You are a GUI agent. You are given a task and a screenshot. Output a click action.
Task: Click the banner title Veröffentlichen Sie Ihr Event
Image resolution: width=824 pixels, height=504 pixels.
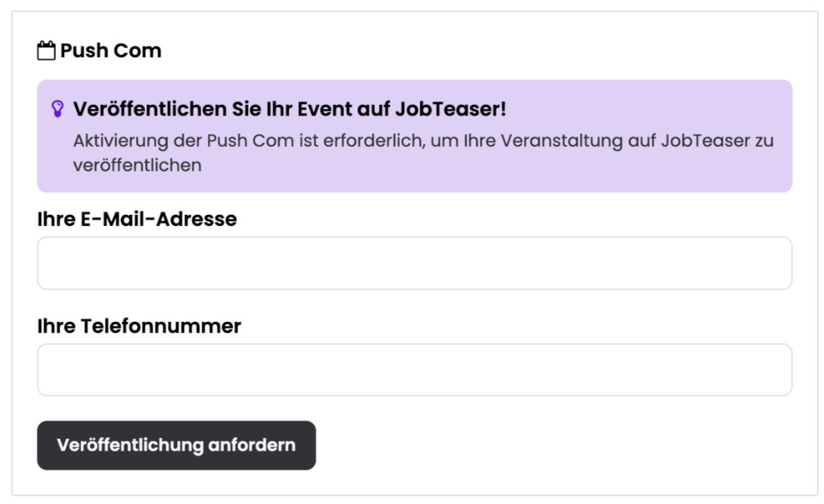point(289,110)
